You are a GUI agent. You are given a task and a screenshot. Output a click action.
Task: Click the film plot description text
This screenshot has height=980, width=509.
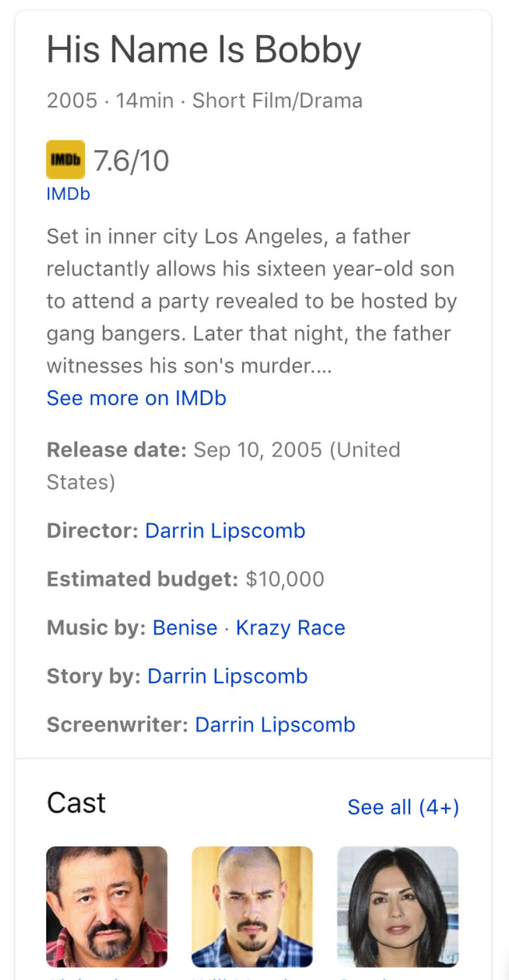(251, 301)
